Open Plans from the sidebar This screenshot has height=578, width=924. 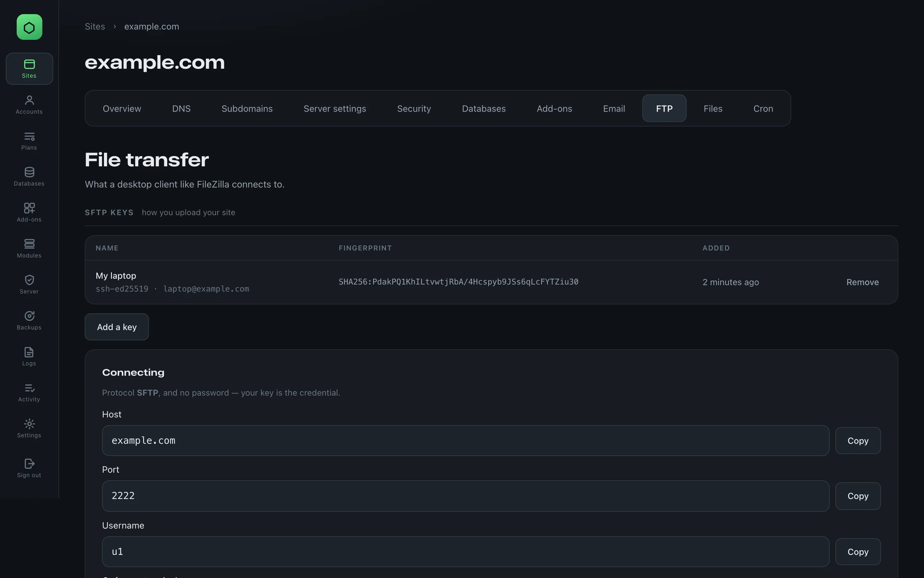coord(30,141)
